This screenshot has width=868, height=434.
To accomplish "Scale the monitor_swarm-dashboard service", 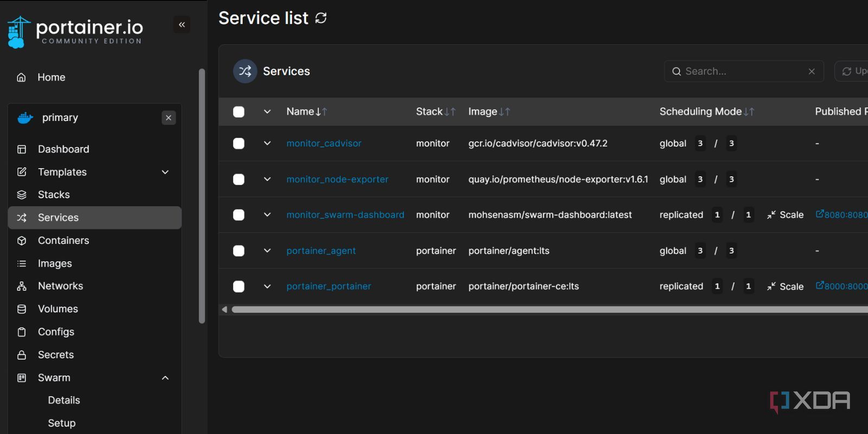I will click(x=785, y=215).
